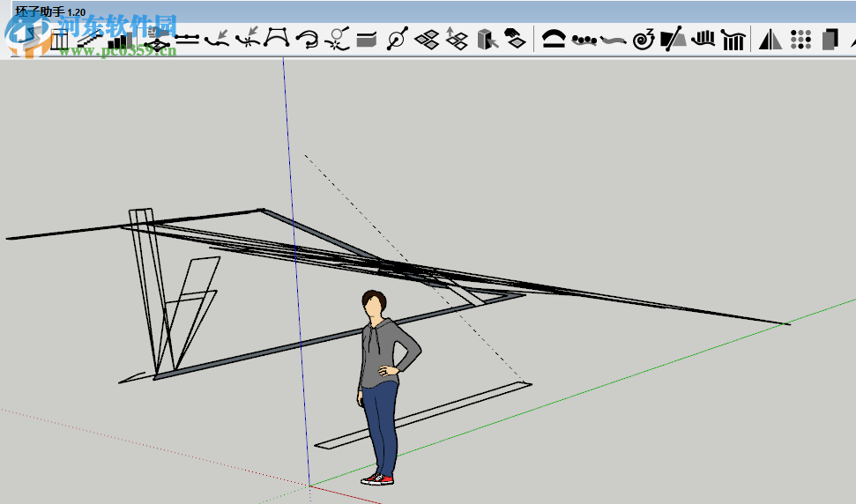856x504 pixels.
Task: Select the magnifier with burst point icon
Action: 337,39
